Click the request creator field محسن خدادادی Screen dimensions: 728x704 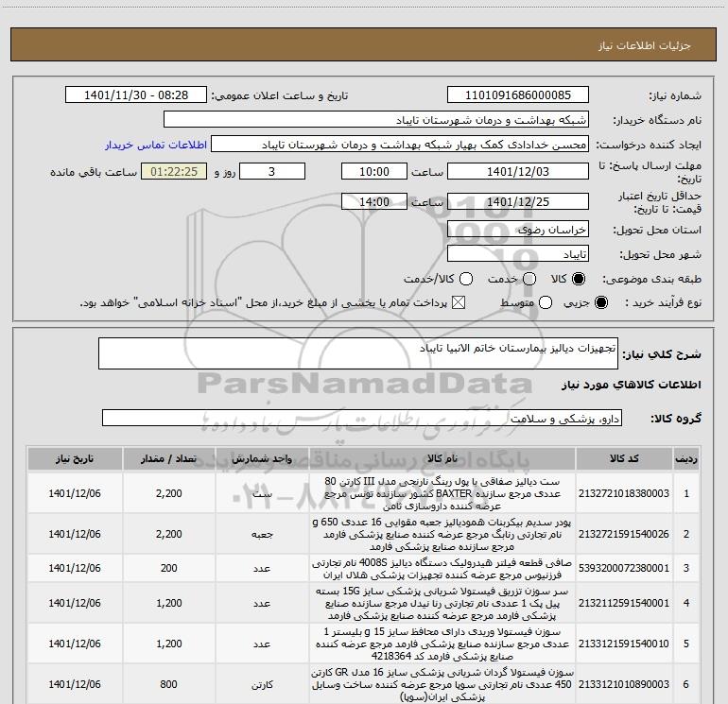pos(400,145)
